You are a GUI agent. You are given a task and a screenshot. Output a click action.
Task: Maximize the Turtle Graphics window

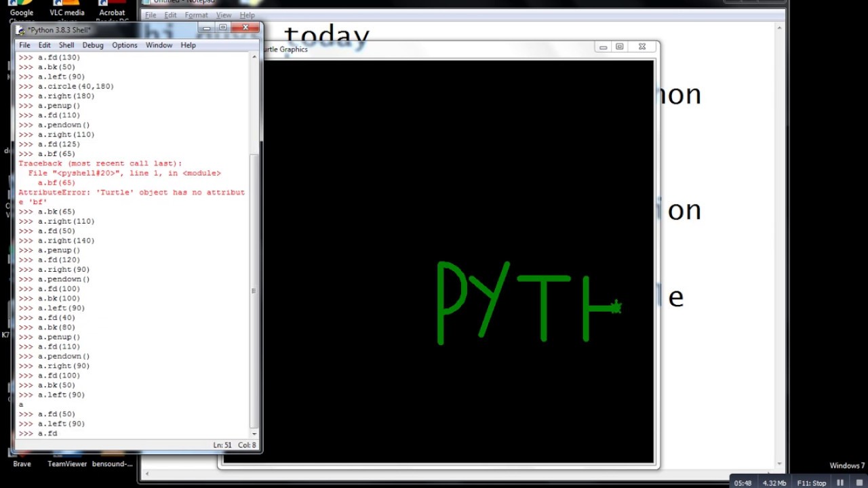tap(620, 47)
